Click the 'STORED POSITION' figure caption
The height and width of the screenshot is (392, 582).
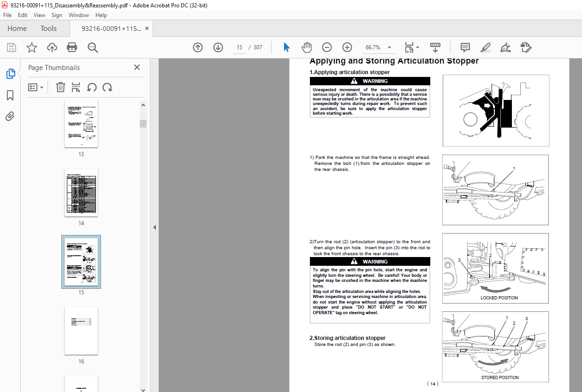[499, 378]
